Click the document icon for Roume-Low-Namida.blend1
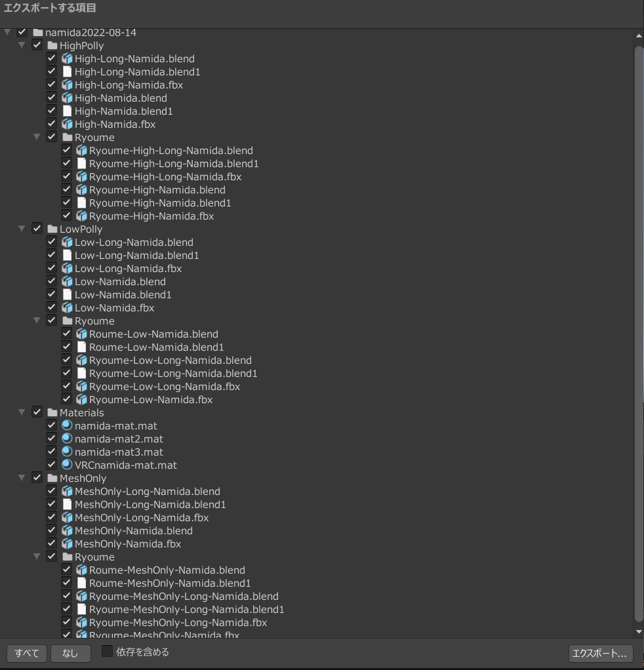Screen dimensions: 644x670 pyautogui.click(x=81, y=346)
